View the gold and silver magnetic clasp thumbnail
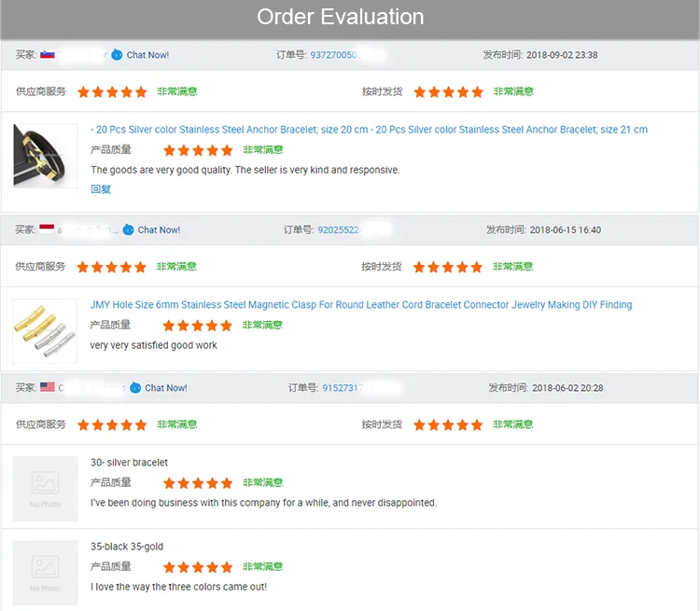The image size is (700, 611). [x=45, y=331]
